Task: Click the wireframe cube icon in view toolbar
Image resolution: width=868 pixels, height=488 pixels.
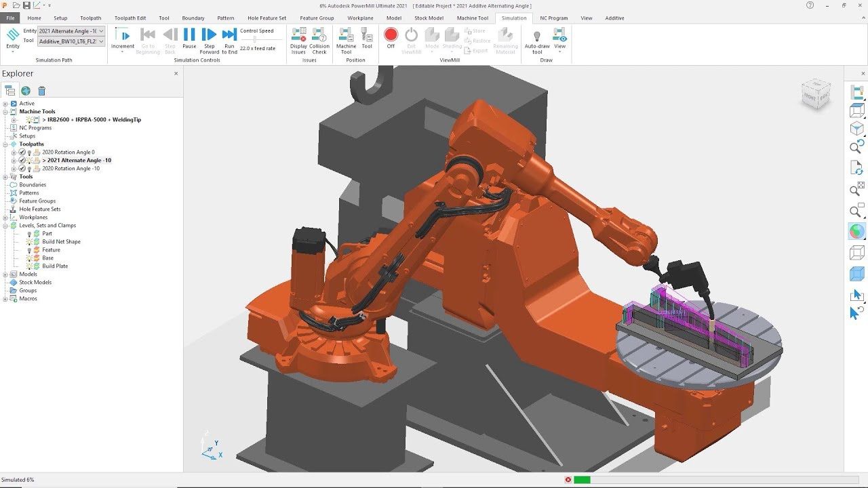Action: click(x=856, y=253)
